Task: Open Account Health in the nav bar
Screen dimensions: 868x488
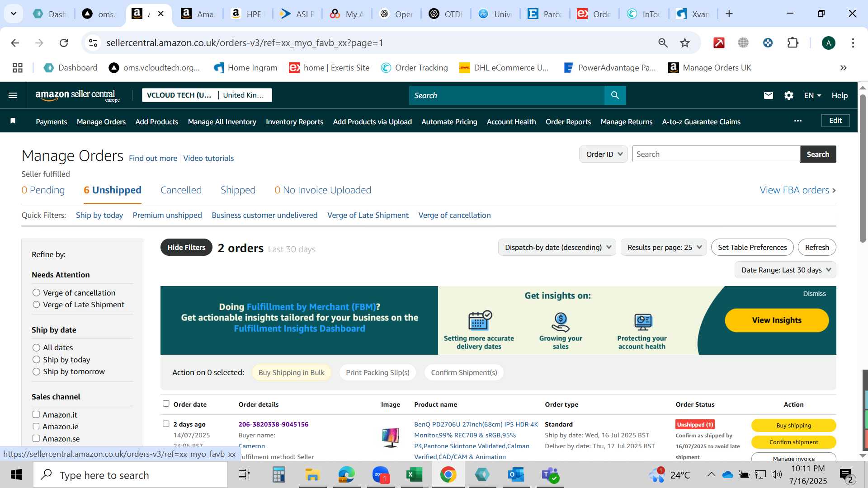Action: point(511,122)
